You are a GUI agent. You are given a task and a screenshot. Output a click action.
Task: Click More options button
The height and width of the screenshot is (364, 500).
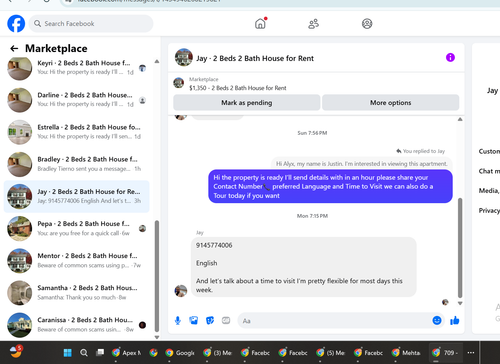pyautogui.click(x=390, y=103)
